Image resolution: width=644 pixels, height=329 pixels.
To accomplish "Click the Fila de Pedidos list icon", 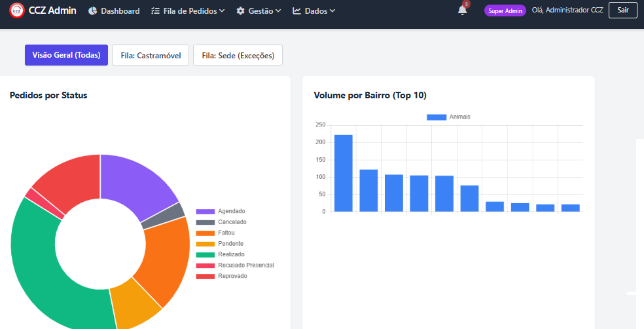I will pos(155,11).
